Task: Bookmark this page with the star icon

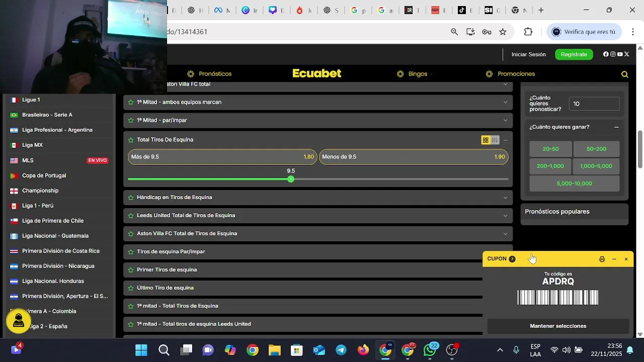Action: 503,32
